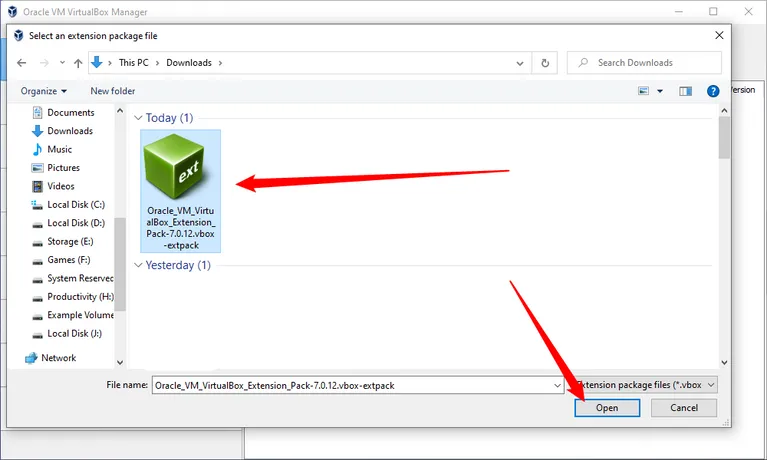767x460 pixels.
Task: Click file list scrollbar down arrow
Action: [x=724, y=363]
